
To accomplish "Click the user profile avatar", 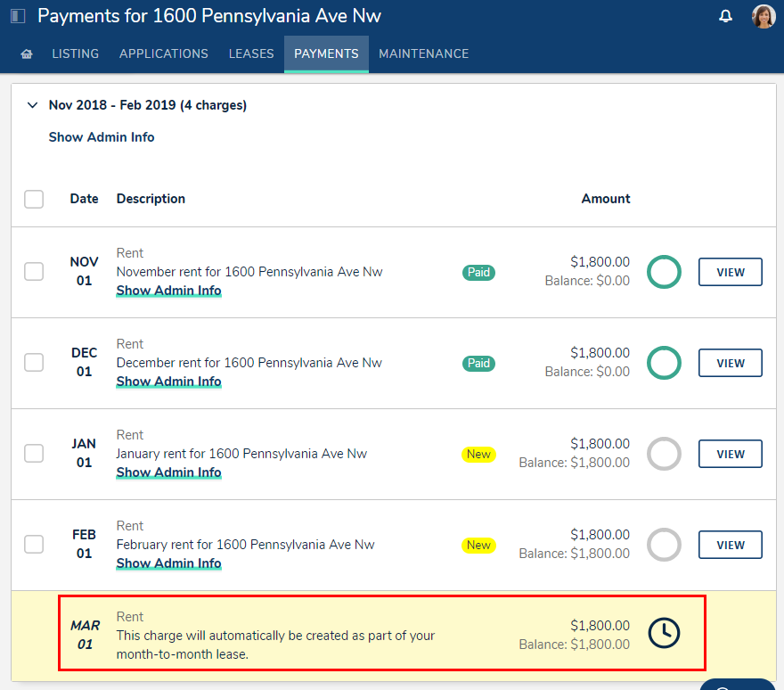I will pos(764,16).
